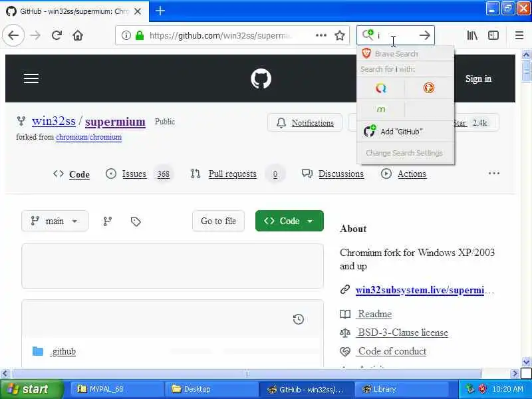Open Change Search Settings

(x=404, y=153)
